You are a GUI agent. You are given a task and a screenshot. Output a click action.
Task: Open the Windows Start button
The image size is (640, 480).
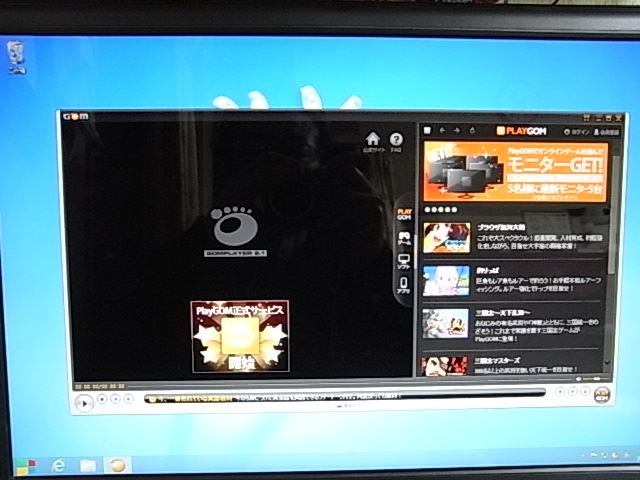tap(25, 467)
